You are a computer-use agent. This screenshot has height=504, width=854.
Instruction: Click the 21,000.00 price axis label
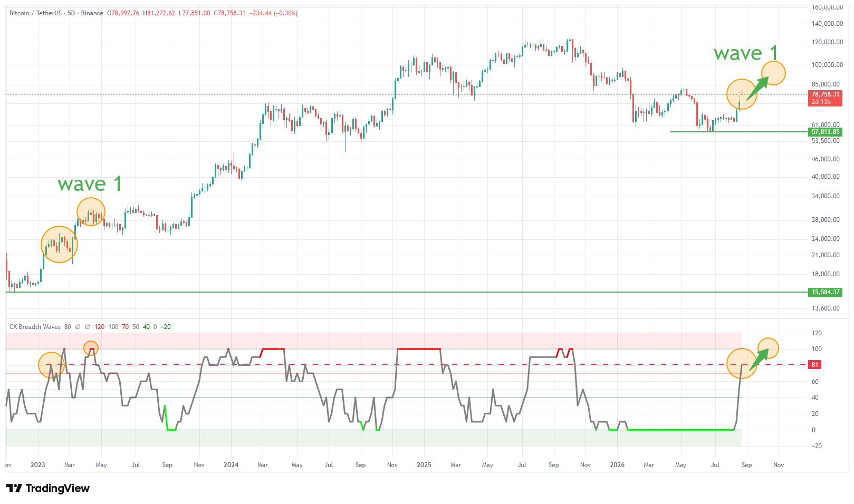pyautogui.click(x=826, y=255)
